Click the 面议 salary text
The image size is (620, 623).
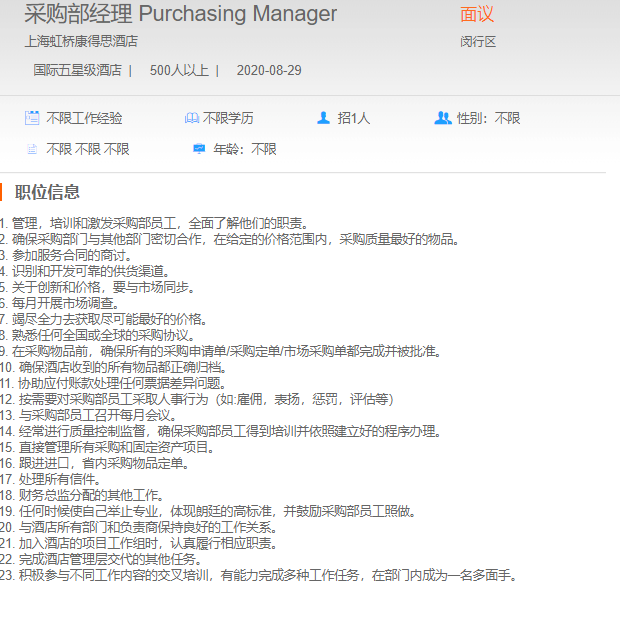477,14
